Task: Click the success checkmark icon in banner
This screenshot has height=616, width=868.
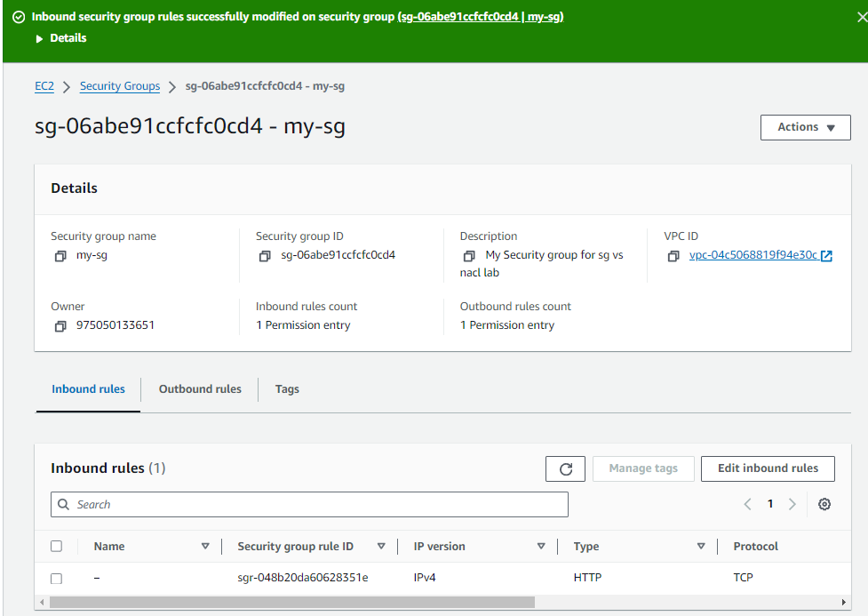Action: click(19, 17)
